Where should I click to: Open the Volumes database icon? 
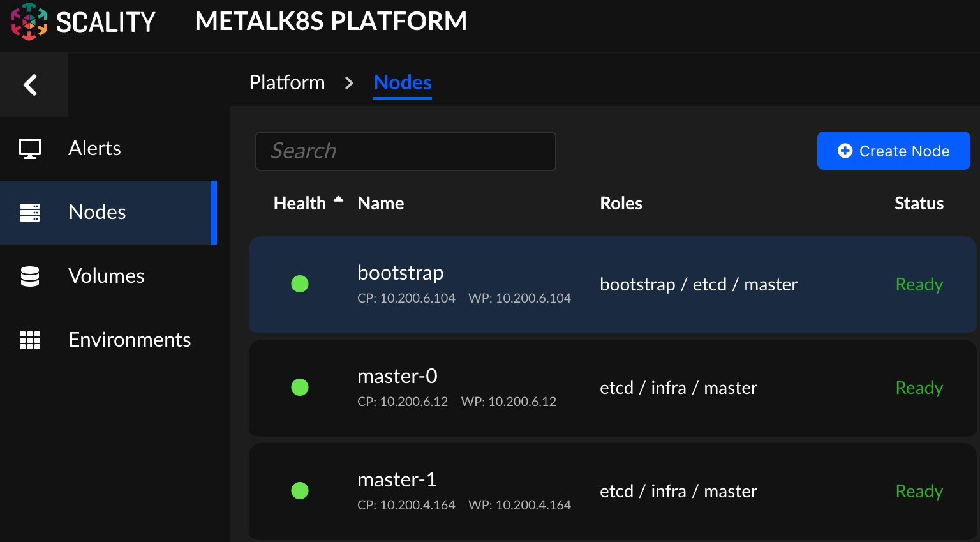pyautogui.click(x=30, y=276)
